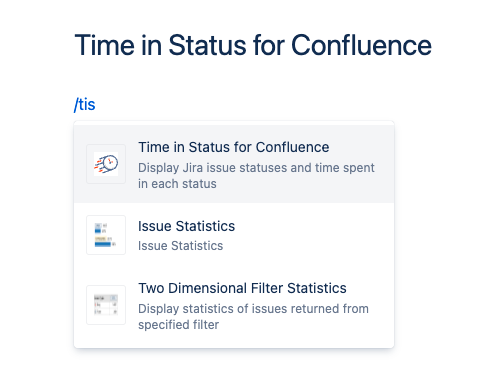This screenshot has height=391, width=484.
Task: Choose the Issue Statistics macro title
Action: click(x=186, y=226)
